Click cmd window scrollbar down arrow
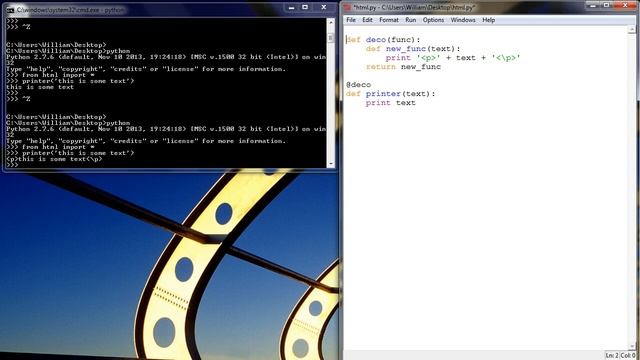This screenshot has height=360, width=640. pos(331,164)
